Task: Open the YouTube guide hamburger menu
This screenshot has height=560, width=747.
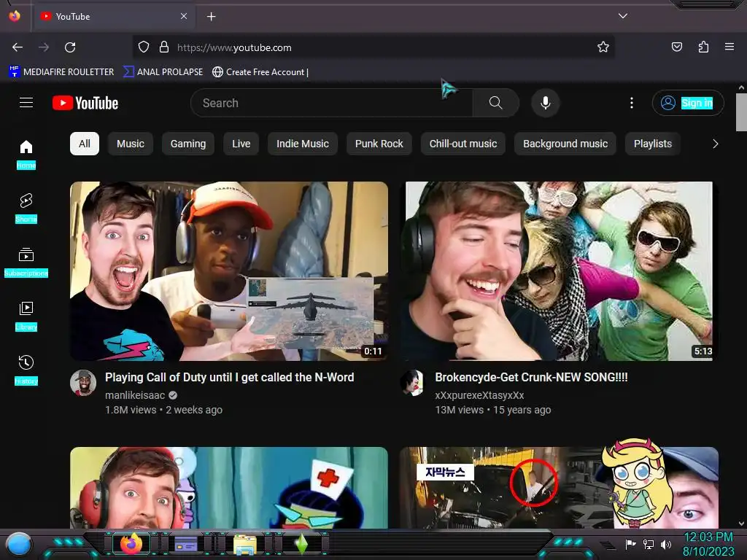Action: (26, 102)
